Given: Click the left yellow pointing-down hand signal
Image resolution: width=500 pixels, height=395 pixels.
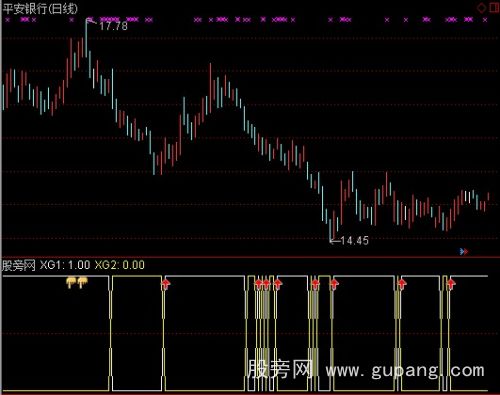Looking at the screenshot, I should [71, 282].
